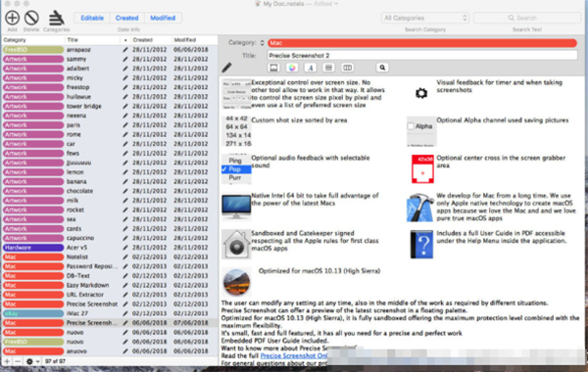The width and height of the screenshot is (588, 372).
Task: Click the pencil icon in paris row
Action: (125, 124)
